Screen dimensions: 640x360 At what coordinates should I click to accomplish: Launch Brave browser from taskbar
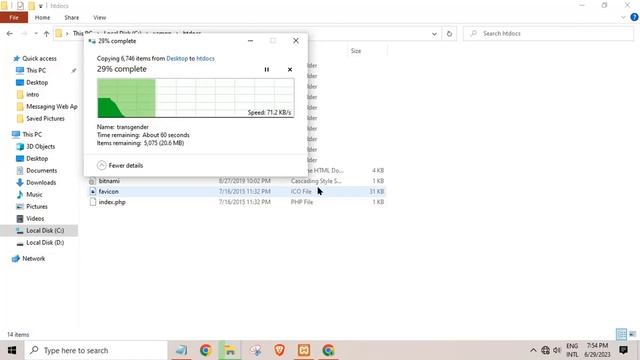[x=280, y=350]
